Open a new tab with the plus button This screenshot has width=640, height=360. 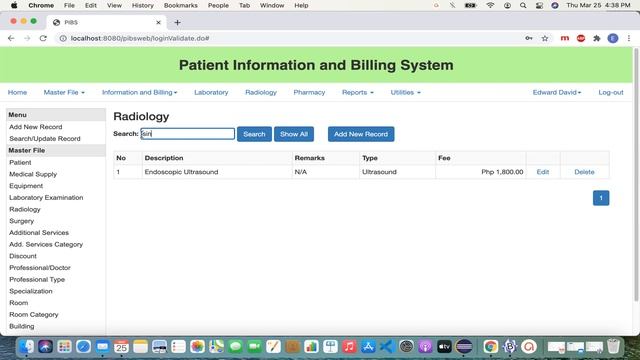177,22
